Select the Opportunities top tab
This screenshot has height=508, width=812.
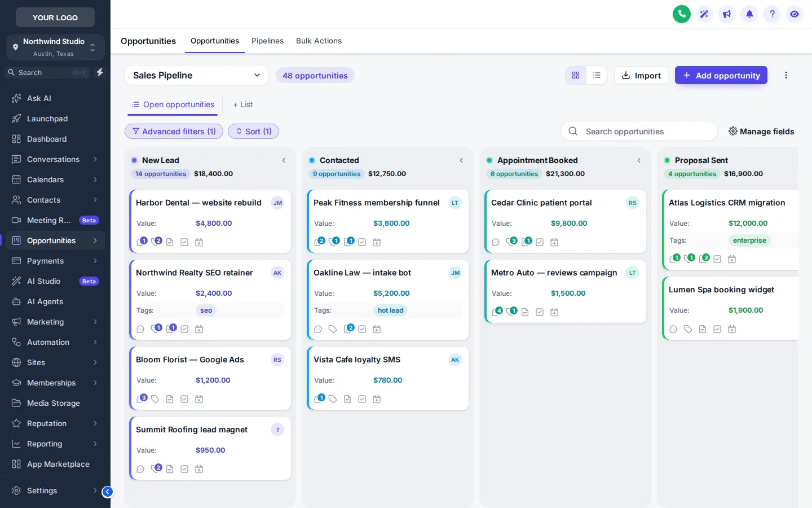pyautogui.click(x=215, y=41)
